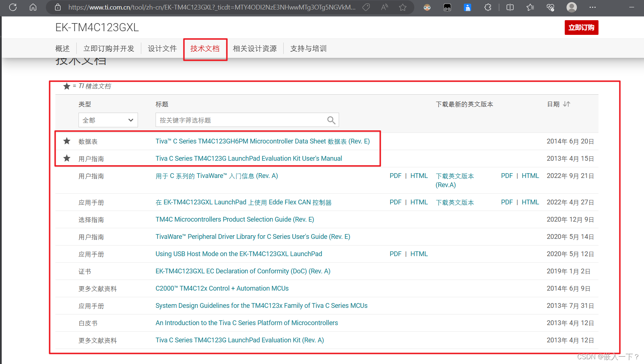Click the 证书 type cell
The height and width of the screenshot is (364, 644).
(x=85, y=272)
